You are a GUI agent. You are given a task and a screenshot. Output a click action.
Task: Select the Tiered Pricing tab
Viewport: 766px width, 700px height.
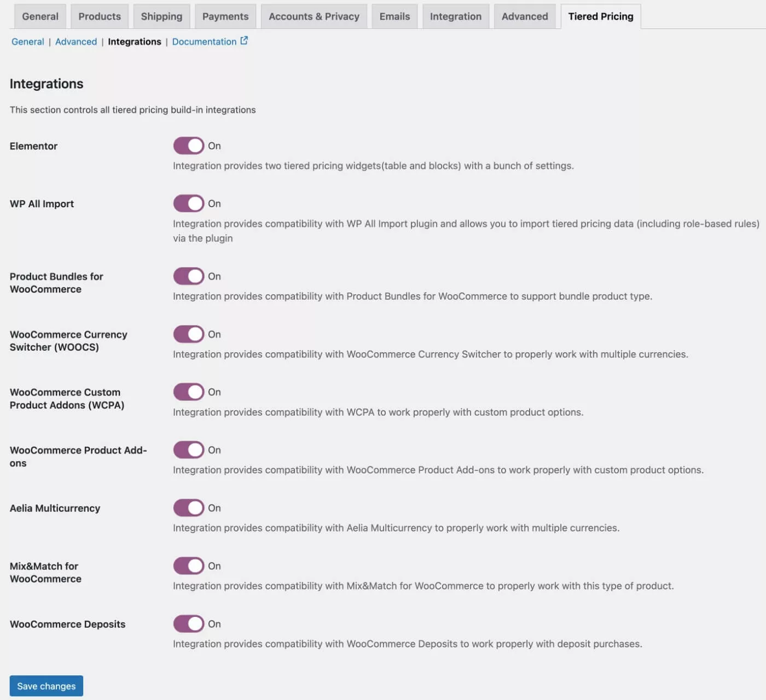601,16
